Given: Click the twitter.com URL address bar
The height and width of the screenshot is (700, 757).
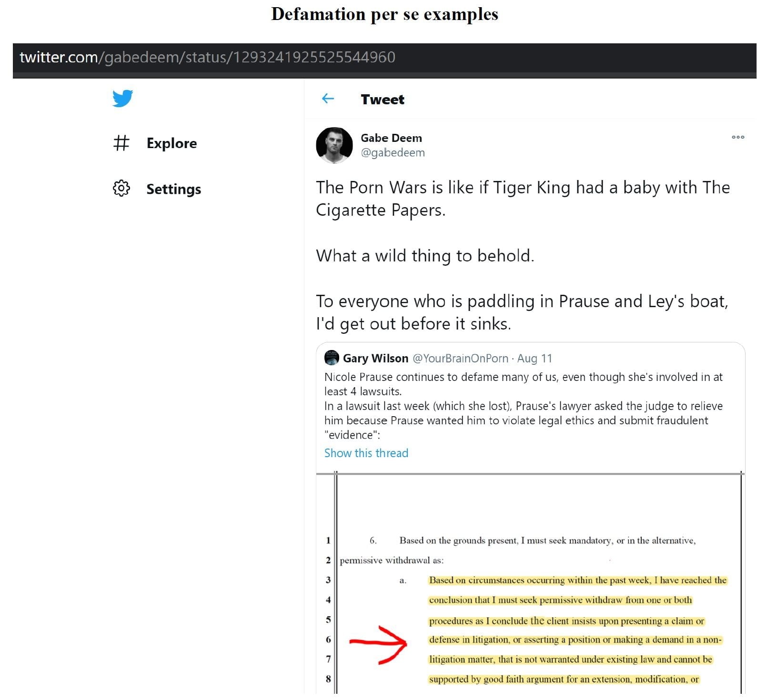Looking at the screenshot, I should pos(384,58).
